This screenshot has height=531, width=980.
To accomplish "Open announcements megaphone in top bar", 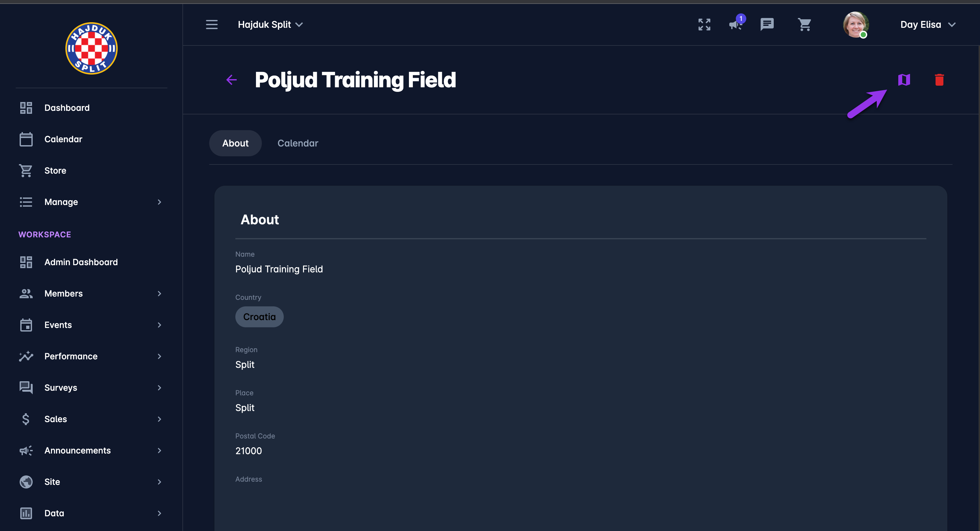I will pos(736,25).
